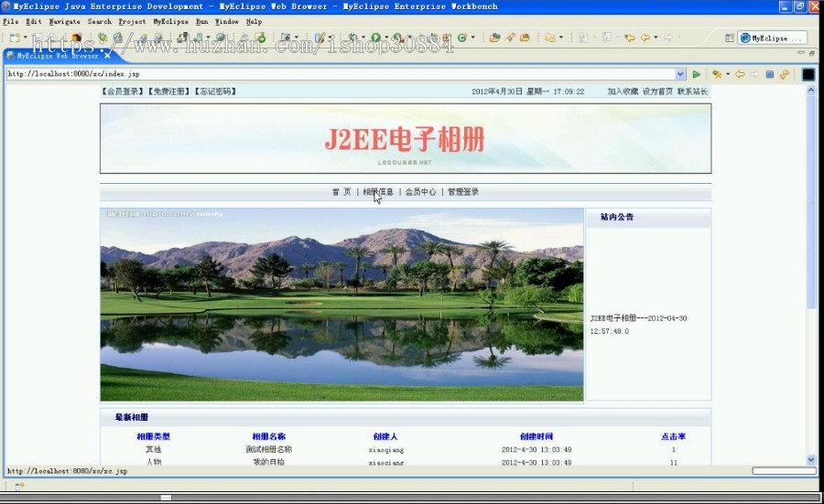Click the black busy indicator square
The image size is (824, 504).
[x=808, y=75]
